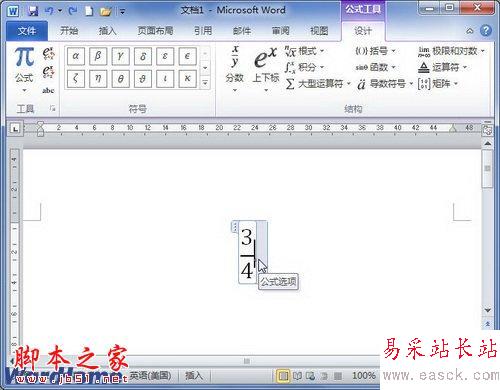This screenshot has height=390, width=500.
Task: Insert the alpha α symbol
Action: click(76, 56)
